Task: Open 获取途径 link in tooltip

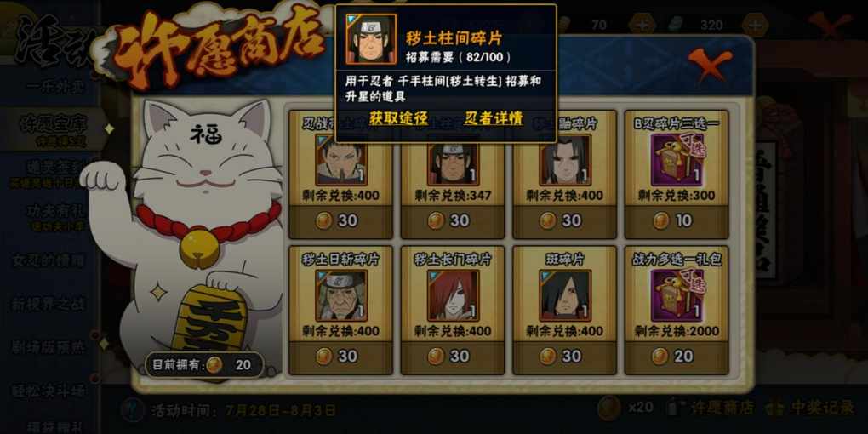Action: click(399, 118)
